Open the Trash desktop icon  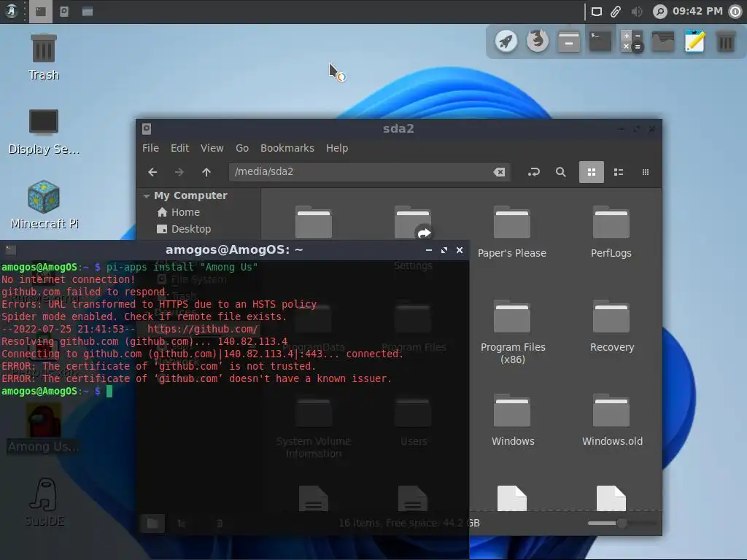tap(43, 57)
